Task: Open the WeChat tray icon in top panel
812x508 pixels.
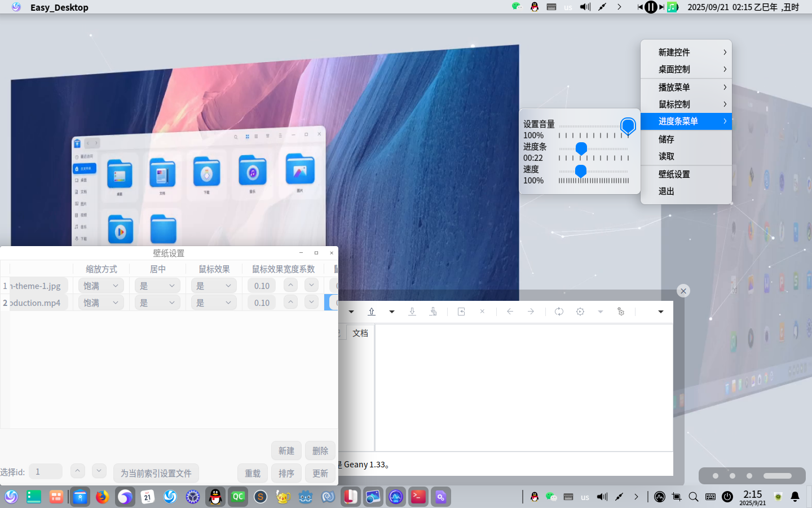Action: [517, 7]
